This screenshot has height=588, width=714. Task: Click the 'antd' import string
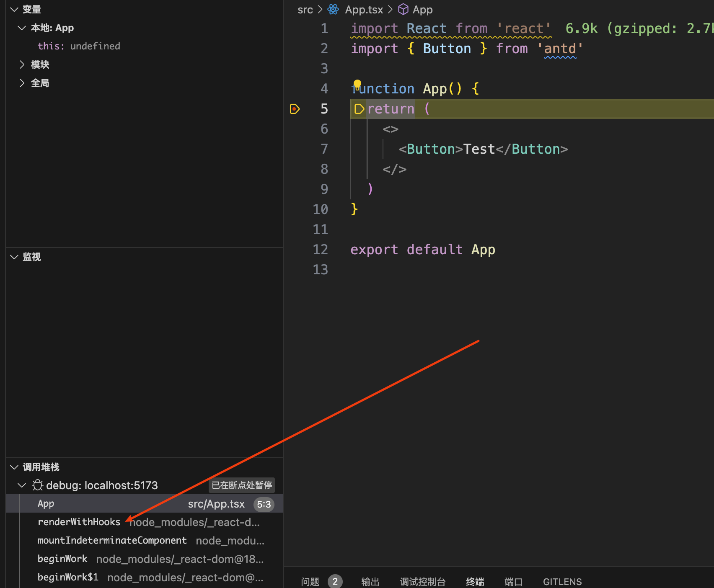pos(560,49)
